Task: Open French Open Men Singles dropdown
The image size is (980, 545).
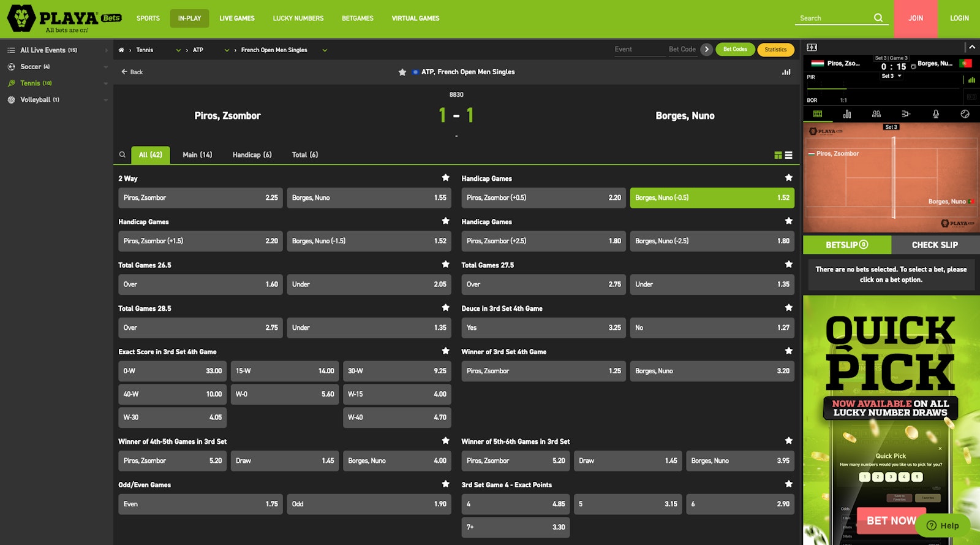Action: click(325, 50)
